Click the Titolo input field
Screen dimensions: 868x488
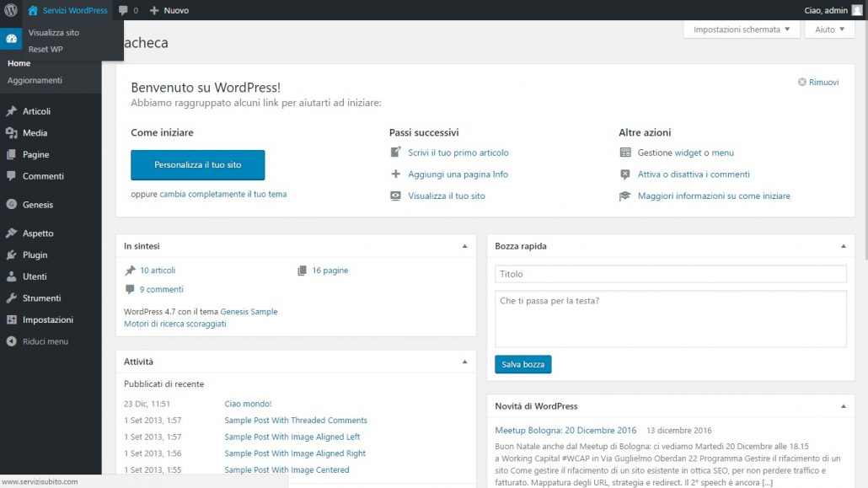670,273
